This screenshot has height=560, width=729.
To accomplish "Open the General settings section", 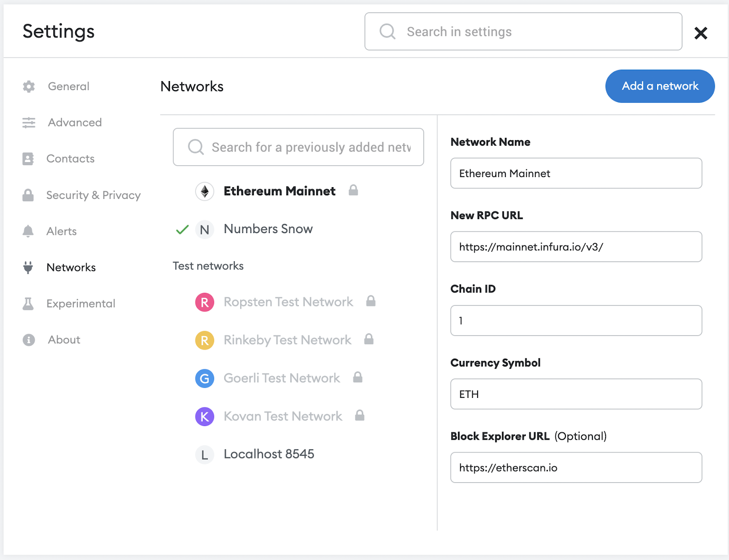I will [x=68, y=87].
